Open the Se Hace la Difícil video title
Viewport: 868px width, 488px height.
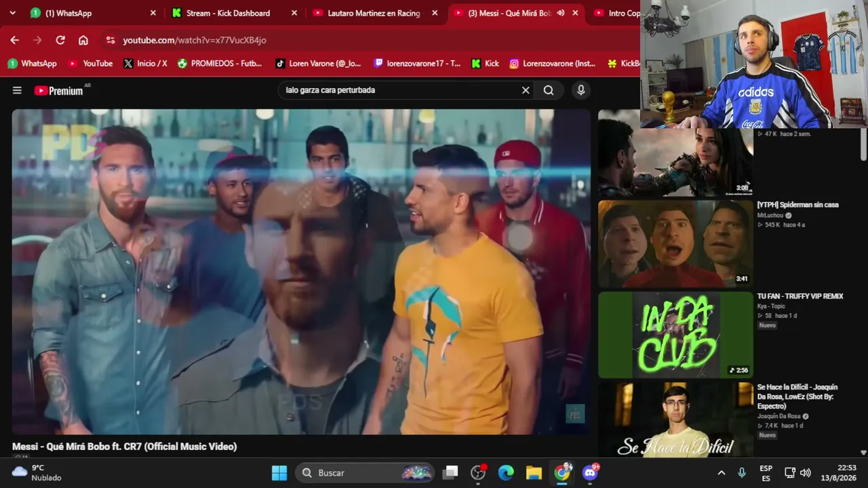point(797,396)
